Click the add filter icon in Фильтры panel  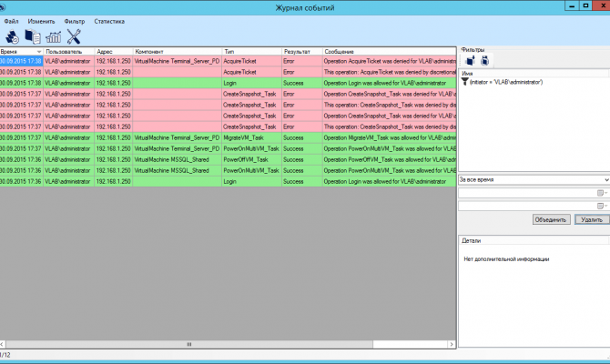click(x=471, y=61)
